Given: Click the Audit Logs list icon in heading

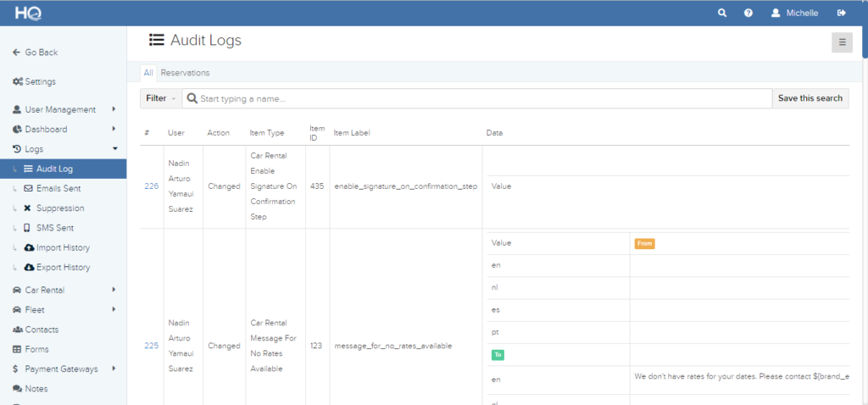Looking at the screenshot, I should [x=157, y=40].
